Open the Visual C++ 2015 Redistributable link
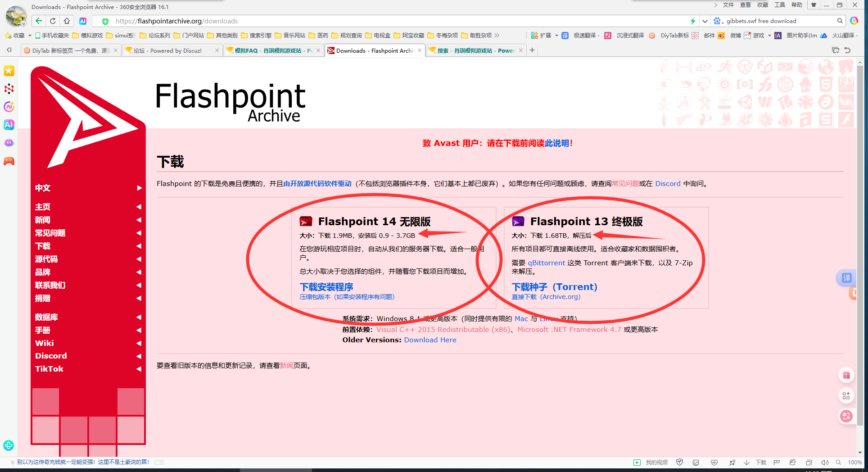Screen dimensions: 868x472 point(443,330)
